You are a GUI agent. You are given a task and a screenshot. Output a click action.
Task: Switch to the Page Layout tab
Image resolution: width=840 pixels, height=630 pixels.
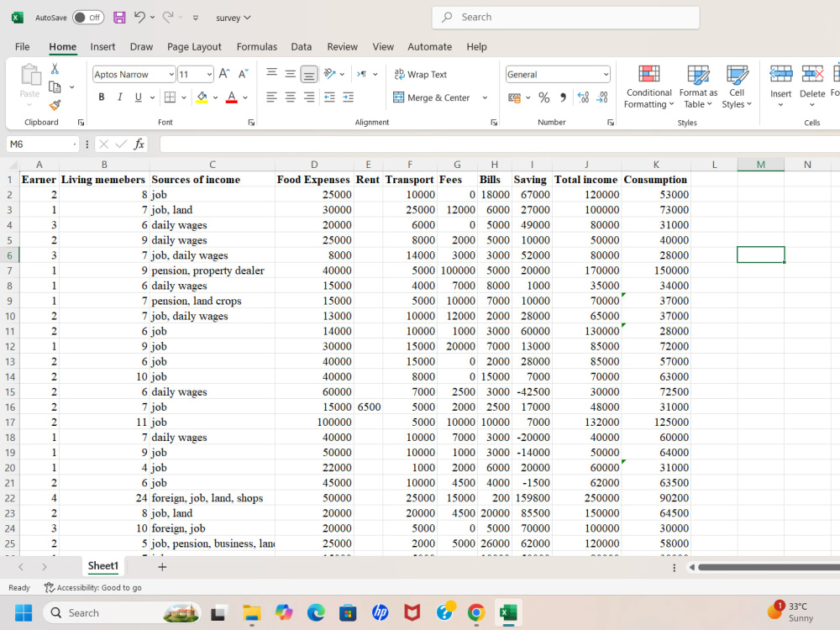pyautogui.click(x=194, y=46)
